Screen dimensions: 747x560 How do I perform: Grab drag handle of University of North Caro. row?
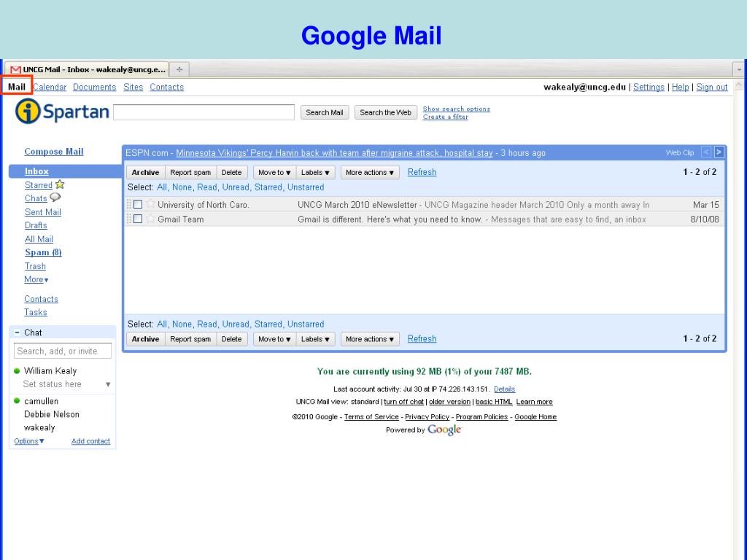pos(128,204)
